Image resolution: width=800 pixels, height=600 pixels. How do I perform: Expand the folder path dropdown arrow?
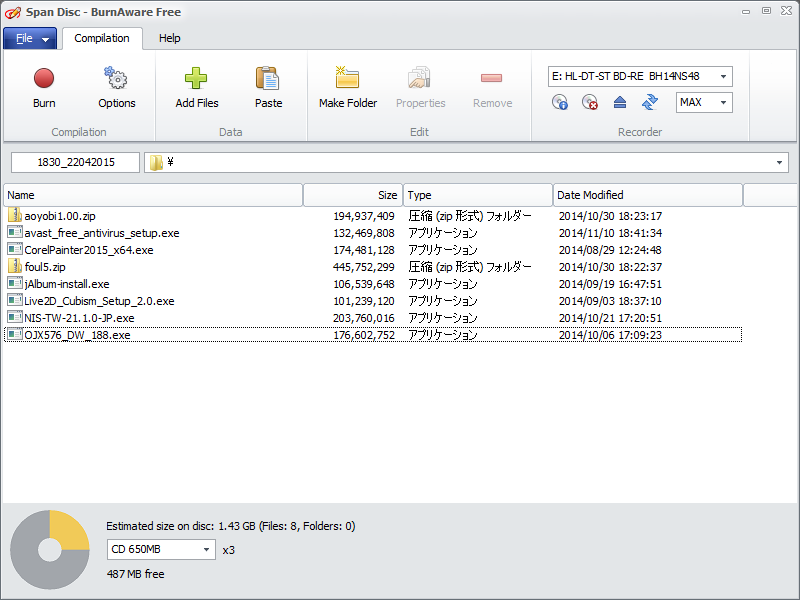point(779,163)
